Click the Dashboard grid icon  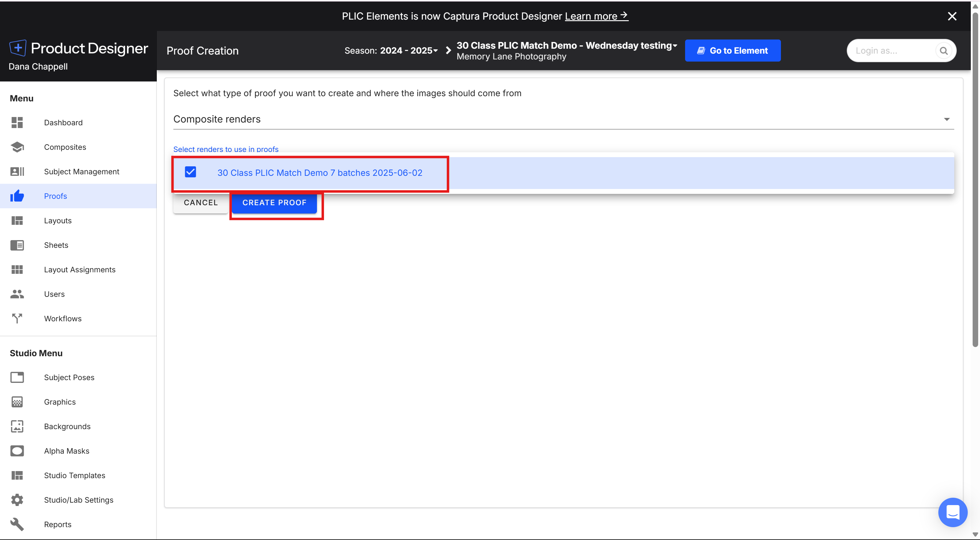[x=17, y=123]
